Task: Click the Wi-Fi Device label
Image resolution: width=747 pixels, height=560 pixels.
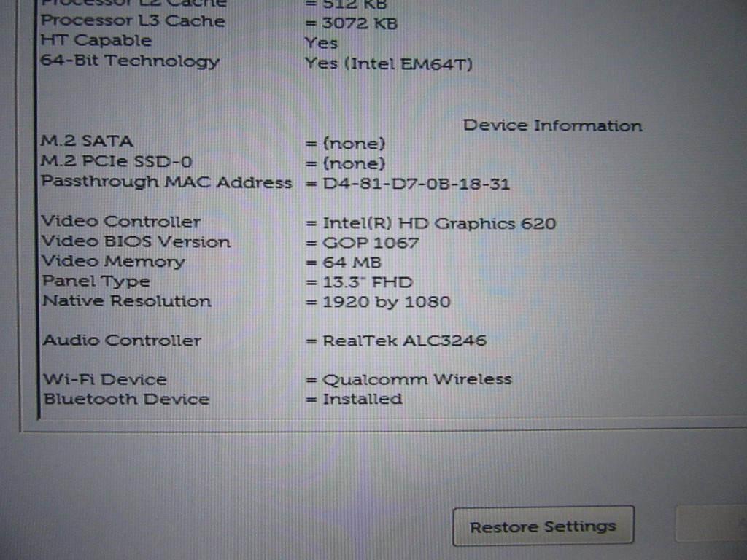Action: (x=105, y=379)
